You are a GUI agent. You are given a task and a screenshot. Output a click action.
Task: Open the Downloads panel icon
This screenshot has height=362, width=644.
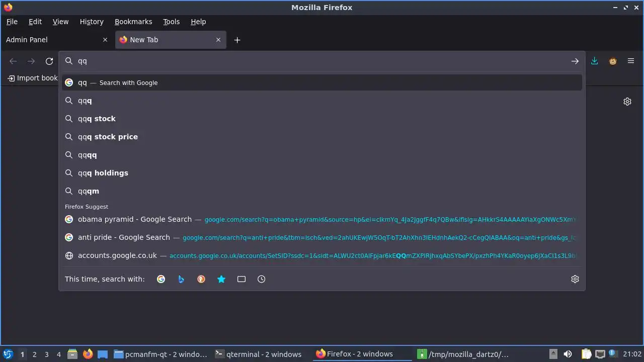(594, 61)
